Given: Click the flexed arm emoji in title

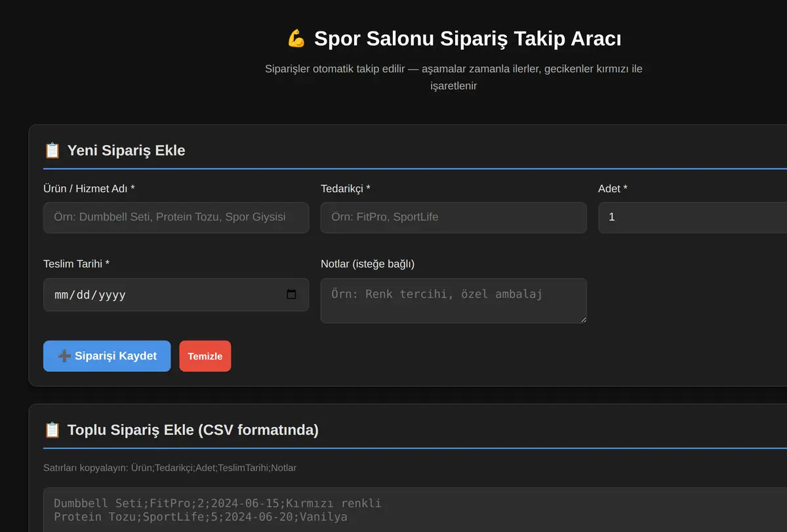Looking at the screenshot, I should point(296,39).
